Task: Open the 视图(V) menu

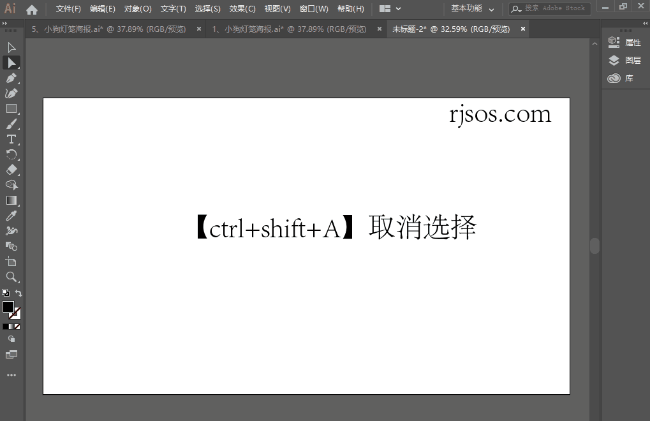Action: [277, 9]
